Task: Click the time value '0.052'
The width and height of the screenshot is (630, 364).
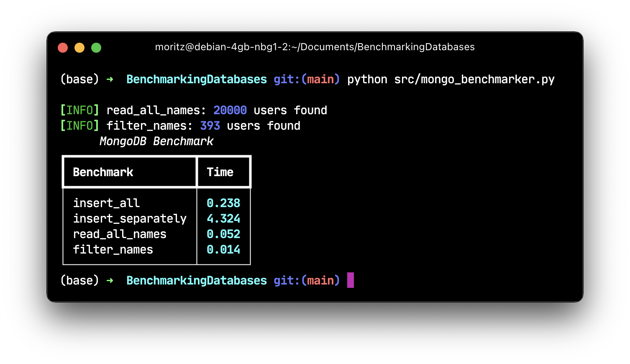Action: [223, 234]
